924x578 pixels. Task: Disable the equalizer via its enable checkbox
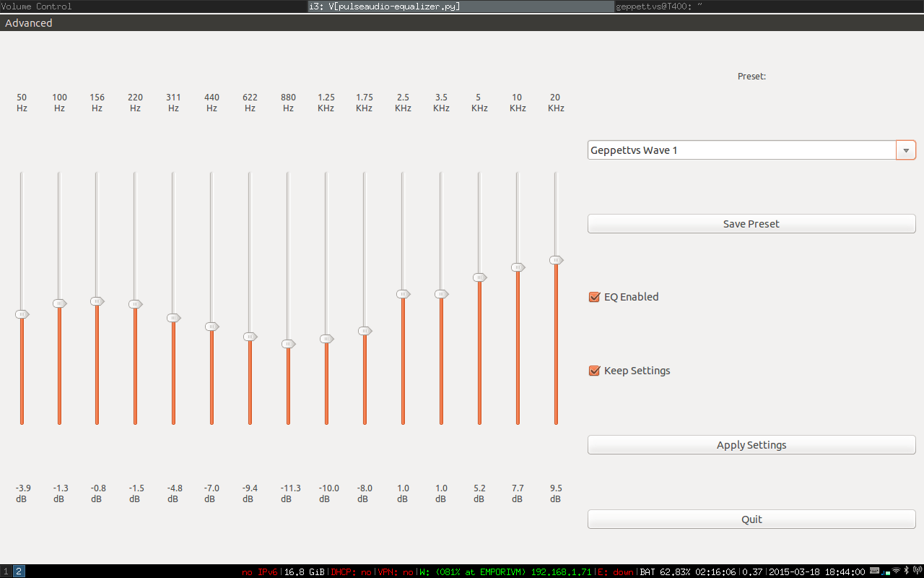[x=594, y=297]
